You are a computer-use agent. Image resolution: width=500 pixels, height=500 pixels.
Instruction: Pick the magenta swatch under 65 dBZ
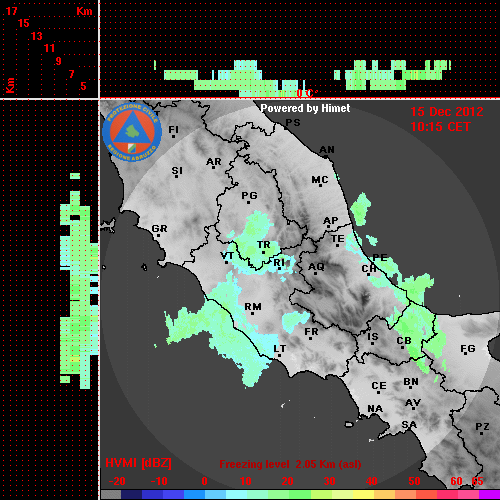click(489, 495)
